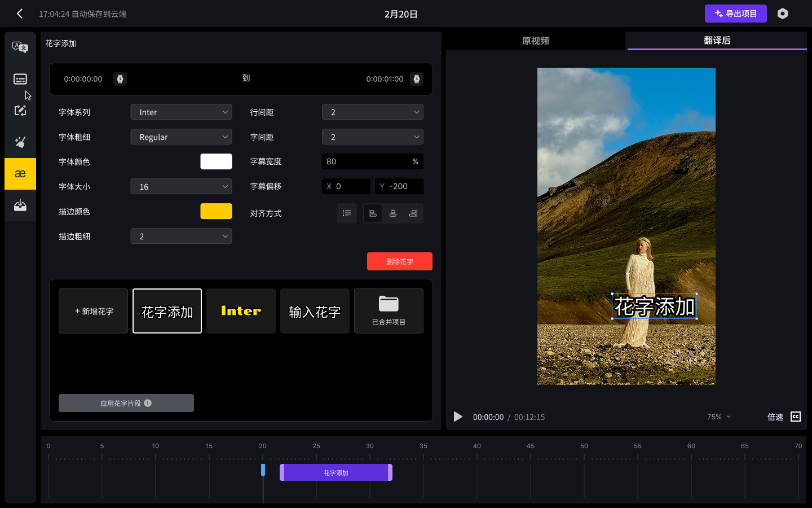Select center alignment option
This screenshot has height=508, width=812.
click(x=393, y=213)
